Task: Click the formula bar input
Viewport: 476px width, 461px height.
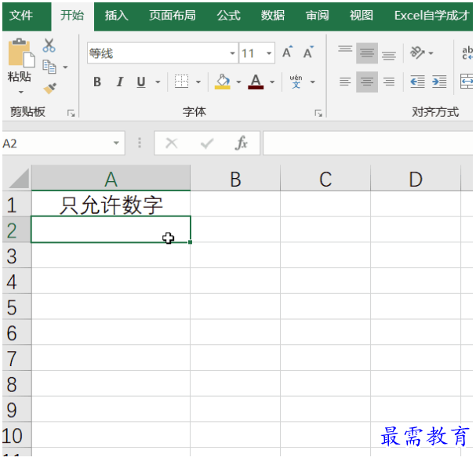Action: 368,143
